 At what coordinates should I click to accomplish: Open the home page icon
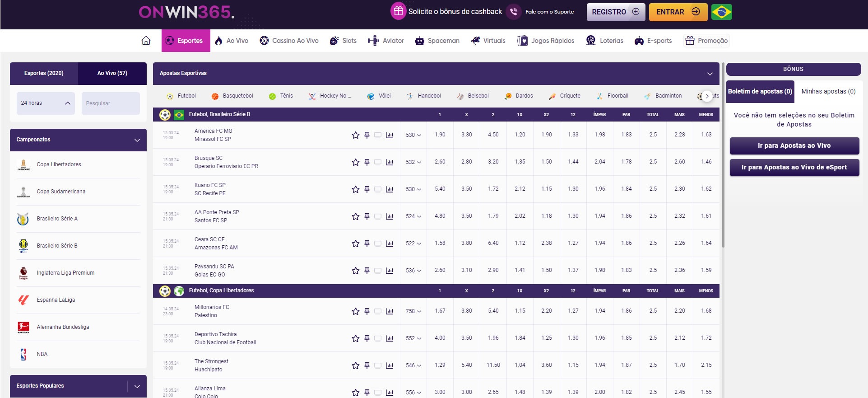coord(146,41)
